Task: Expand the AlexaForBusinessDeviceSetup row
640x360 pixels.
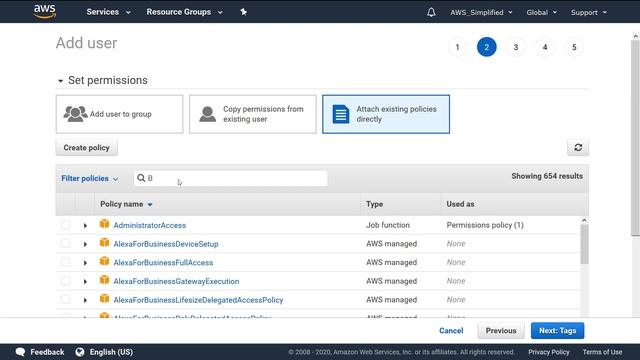Action: 85,244
